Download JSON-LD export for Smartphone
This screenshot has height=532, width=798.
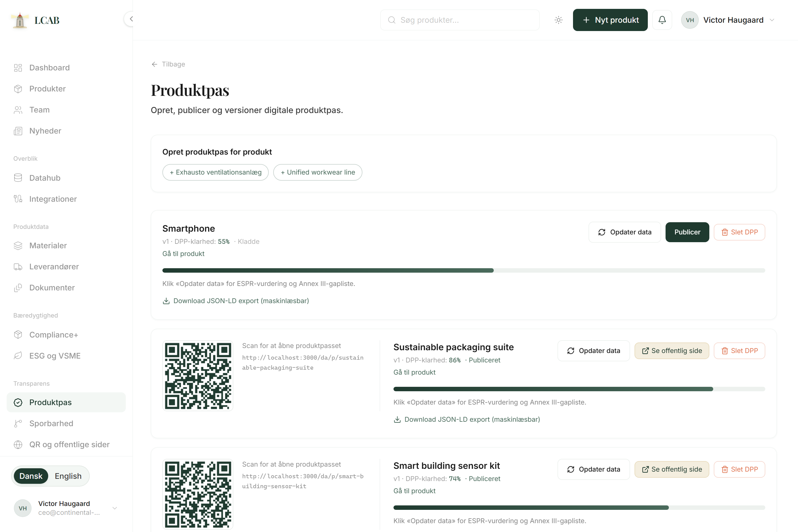[x=236, y=301]
